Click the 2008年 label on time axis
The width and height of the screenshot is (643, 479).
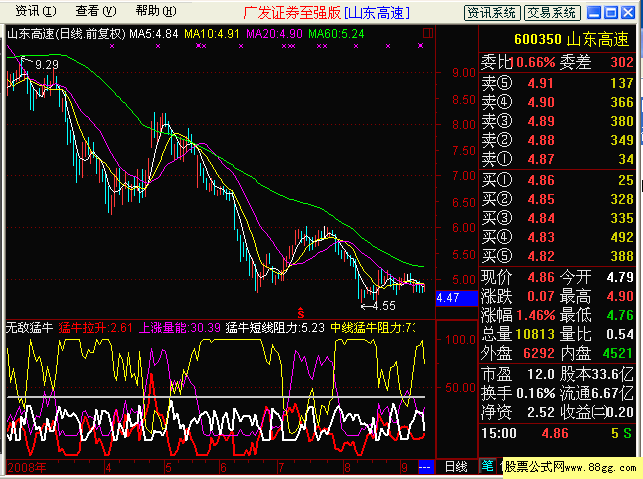click(27, 468)
